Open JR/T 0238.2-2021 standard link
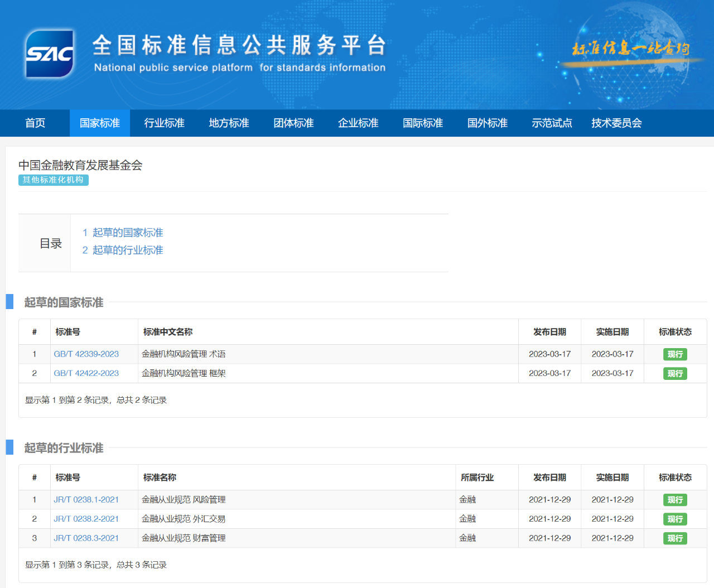This screenshot has width=714, height=588. pos(86,519)
